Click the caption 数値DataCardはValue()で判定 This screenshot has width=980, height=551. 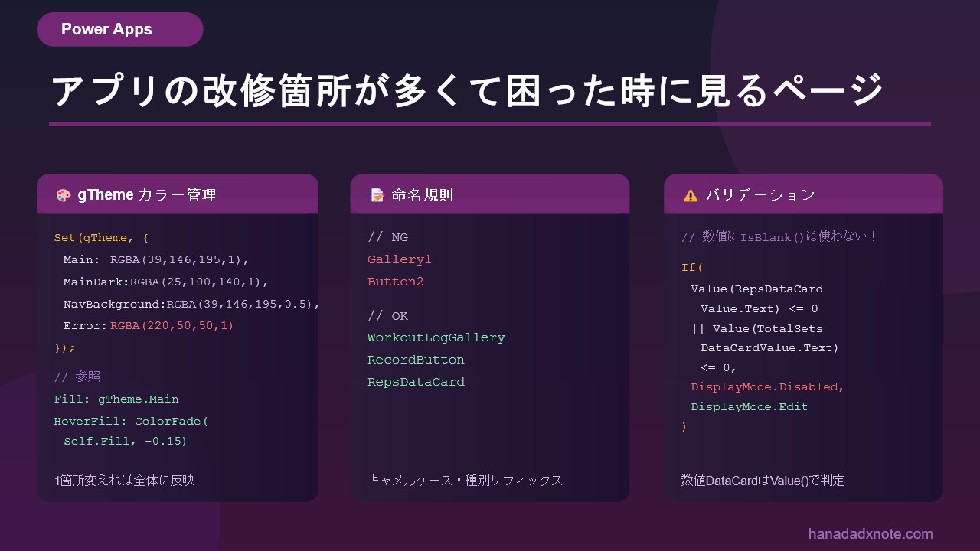[x=763, y=481]
